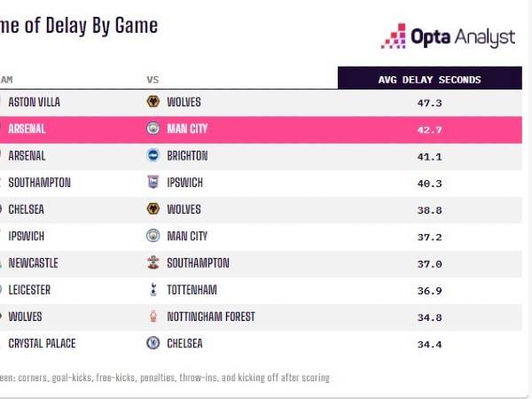Select Man City crest in highlighted Arsenal row
Screen dimensions: 532x399
pos(154,129)
